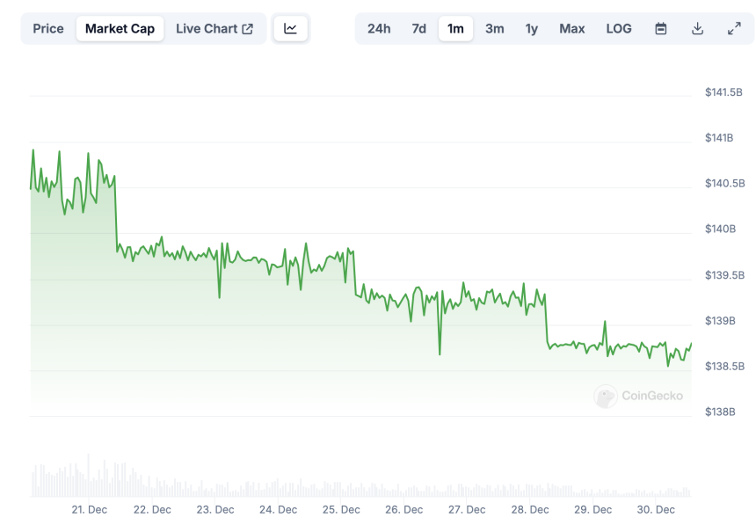The height and width of the screenshot is (532, 756).
Task: Click the volume bars near 21. Dec
Action: (89, 479)
